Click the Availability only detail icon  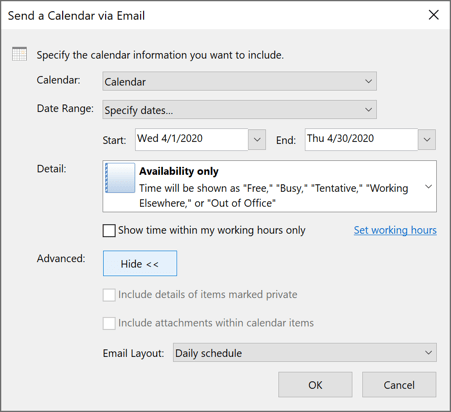point(120,178)
